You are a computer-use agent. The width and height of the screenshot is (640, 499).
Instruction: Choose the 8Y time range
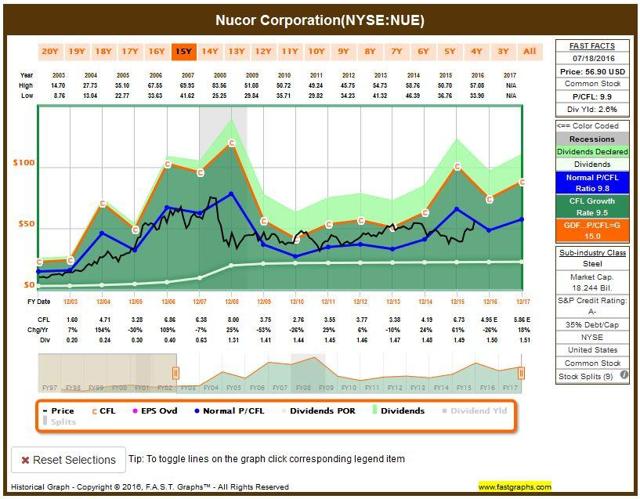[x=370, y=51]
